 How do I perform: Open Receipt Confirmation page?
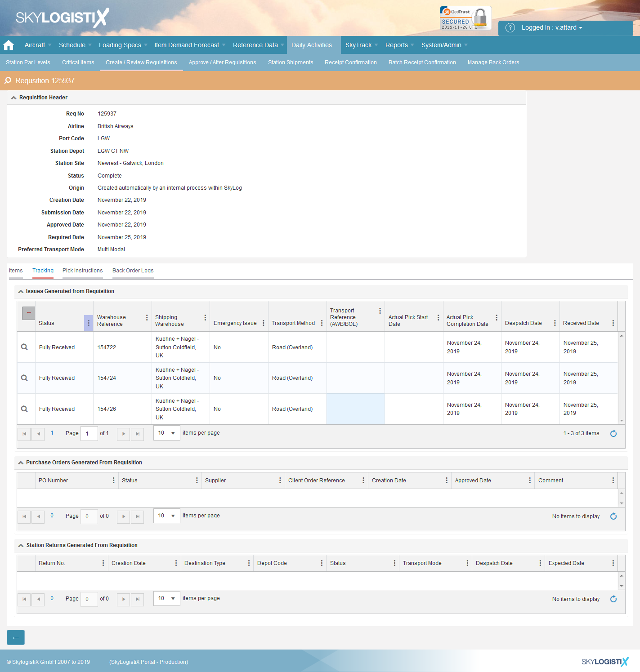coord(351,62)
